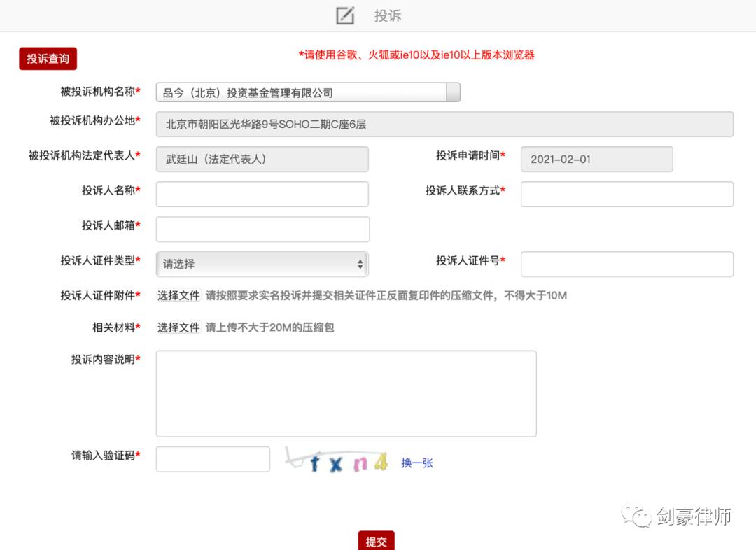Select the 投诉人邮箱 input box

point(262,229)
